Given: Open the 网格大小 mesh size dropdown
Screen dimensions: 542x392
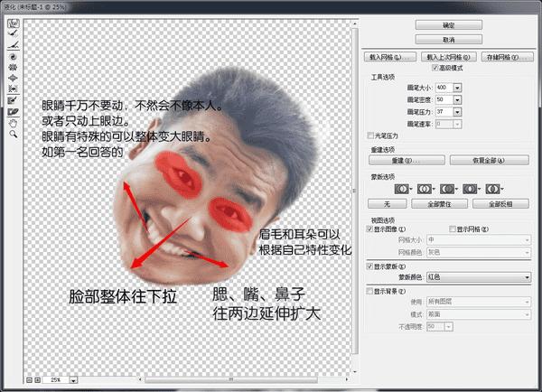Looking at the screenshot, I should click(x=479, y=239).
